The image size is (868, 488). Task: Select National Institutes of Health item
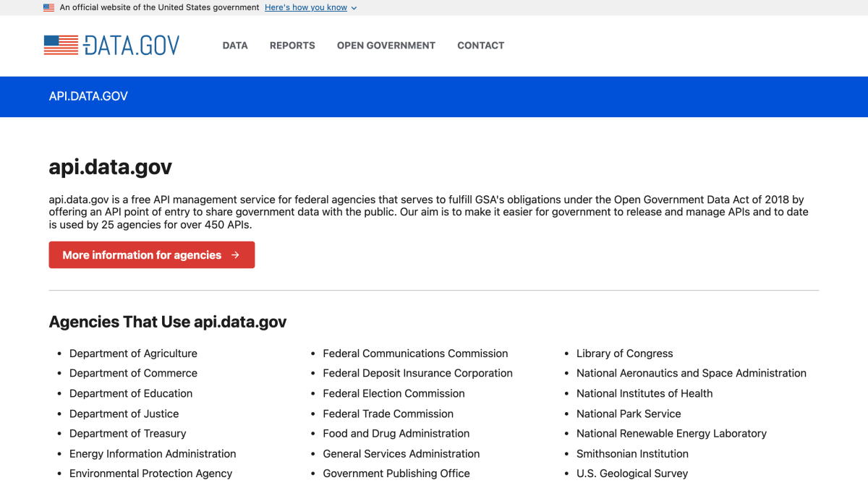[x=644, y=393]
